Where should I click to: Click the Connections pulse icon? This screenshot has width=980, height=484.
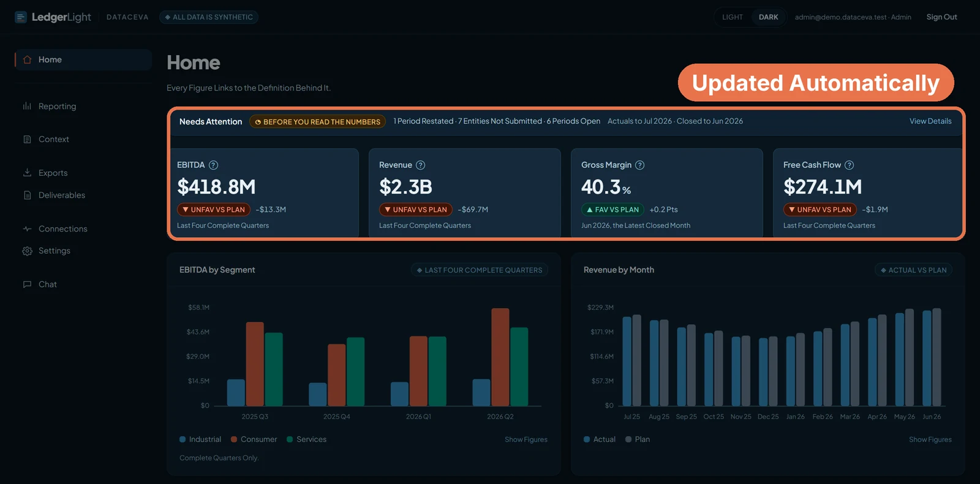(x=27, y=229)
